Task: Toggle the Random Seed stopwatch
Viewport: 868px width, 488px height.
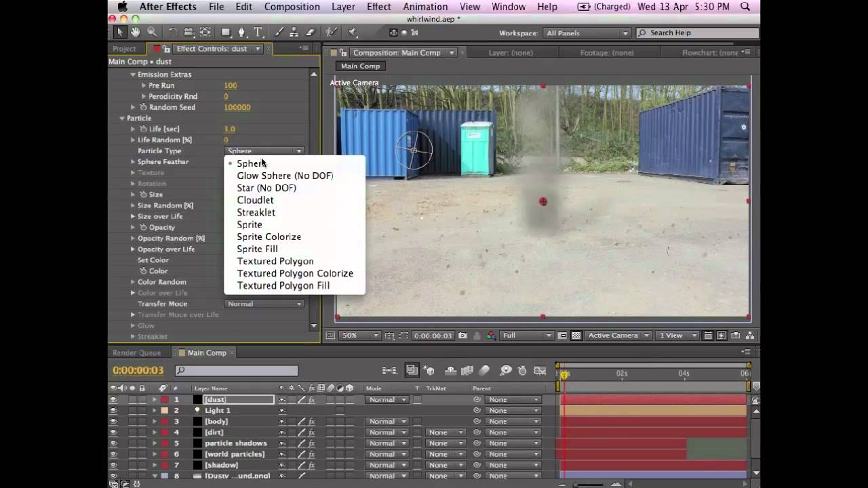Action: pyautogui.click(x=143, y=107)
